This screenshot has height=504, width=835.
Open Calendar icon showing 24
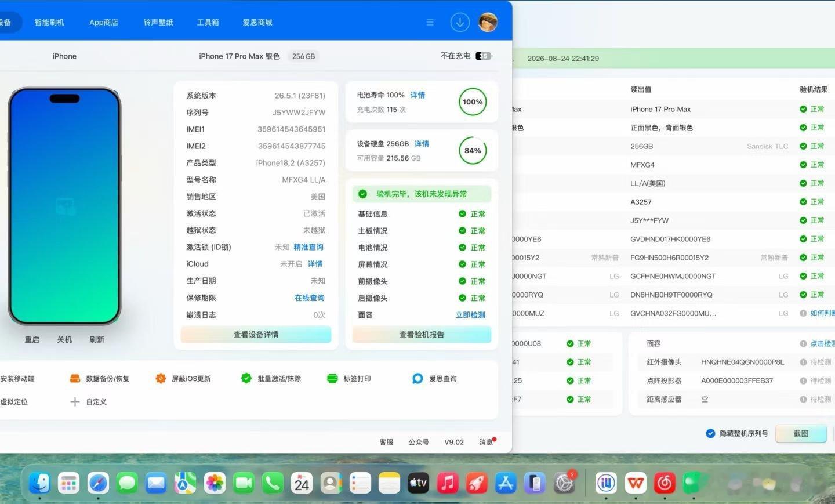coord(302,483)
